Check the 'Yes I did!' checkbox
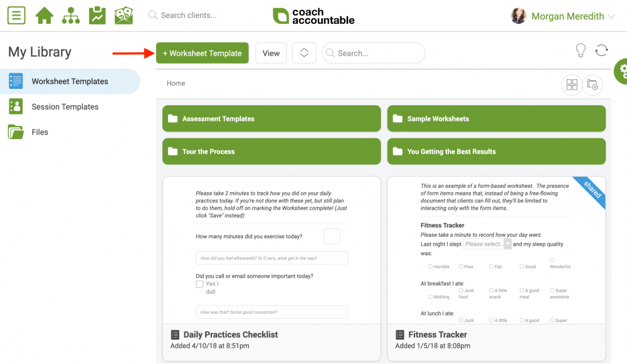 click(199, 284)
